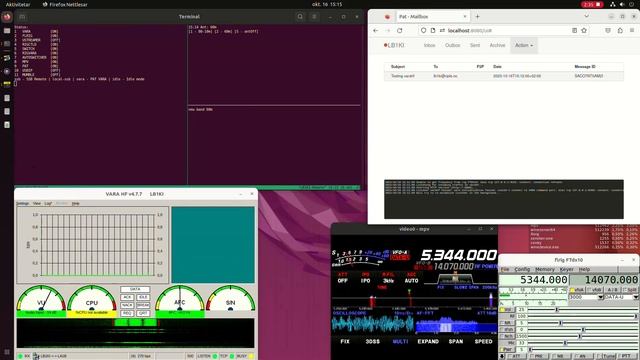This screenshot has height=360, width=640.
Task: Click the Tune button in flrig
Action: tap(606, 356)
